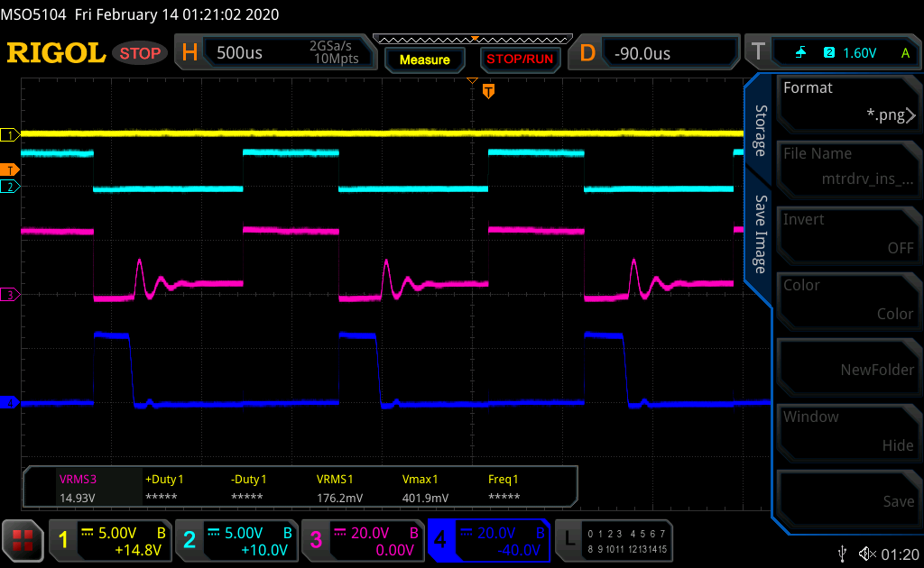The image size is (924, 568).
Task: Toggle the Window Hide setting
Action: (x=848, y=433)
